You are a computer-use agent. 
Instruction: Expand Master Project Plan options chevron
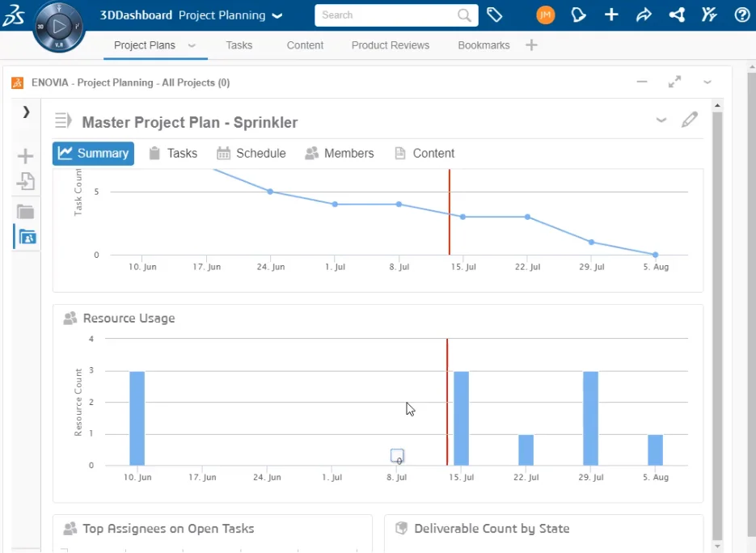[661, 120]
